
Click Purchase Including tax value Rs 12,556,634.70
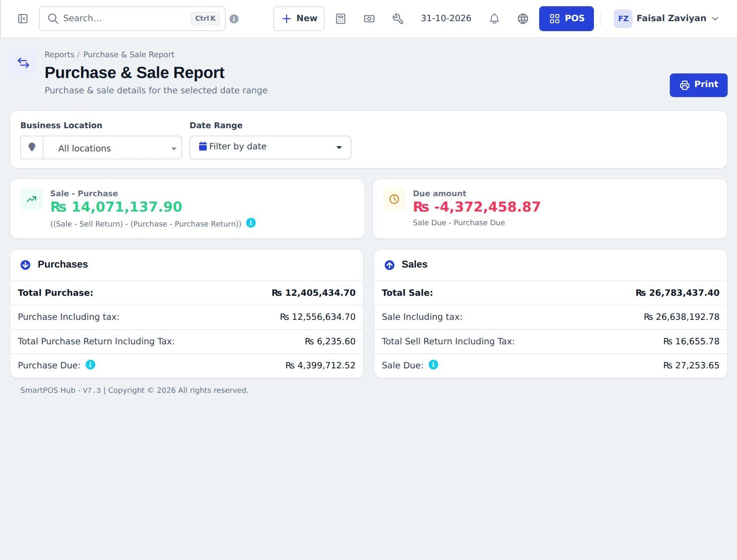[x=318, y=317]
